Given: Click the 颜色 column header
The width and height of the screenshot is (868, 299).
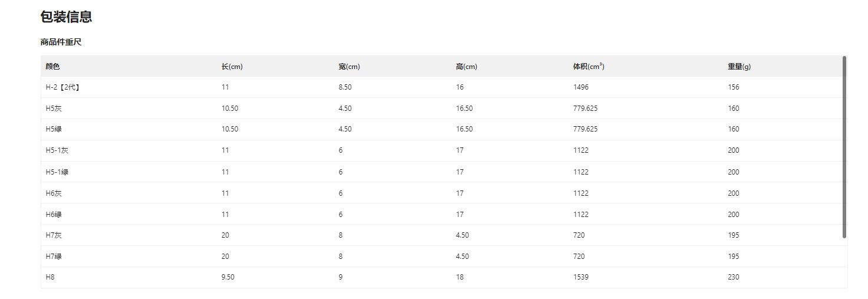Looking at the screenshot, I should [52, 67].
